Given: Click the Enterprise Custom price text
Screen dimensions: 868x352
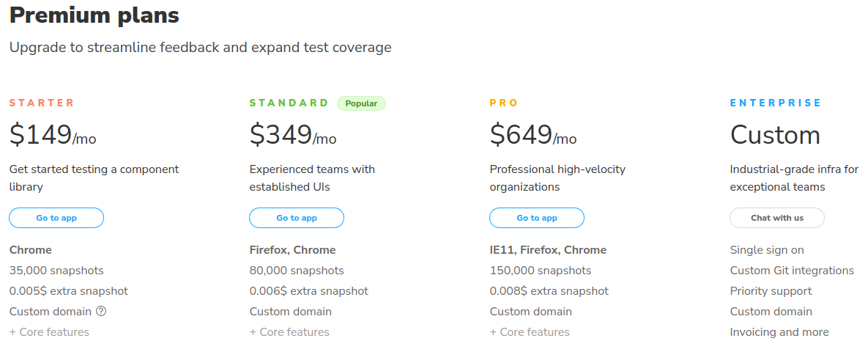Looking at the screenshot, I should click(775, 136).
